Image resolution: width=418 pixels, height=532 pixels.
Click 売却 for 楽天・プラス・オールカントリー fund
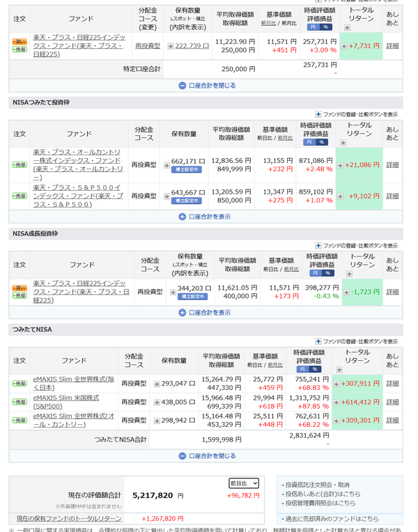click(20, 165)
